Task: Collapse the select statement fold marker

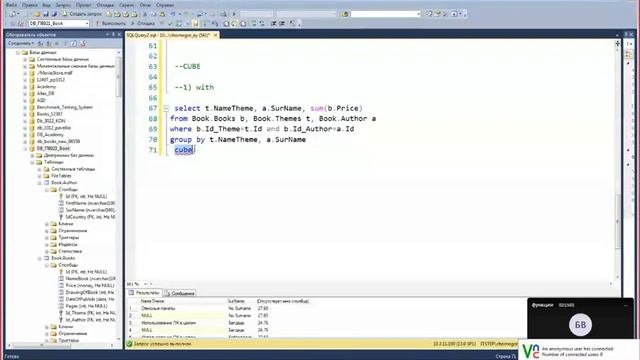Action: click(x=166, y=108)
